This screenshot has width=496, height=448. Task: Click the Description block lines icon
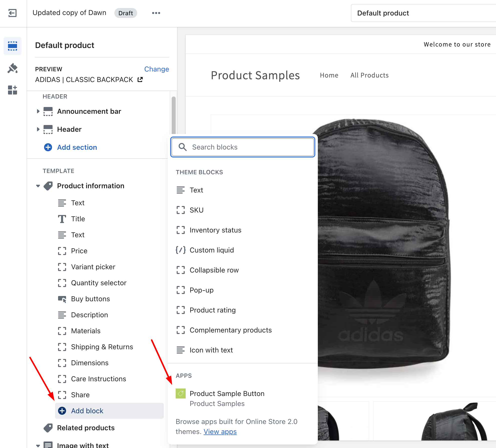[x=62, y=315]
